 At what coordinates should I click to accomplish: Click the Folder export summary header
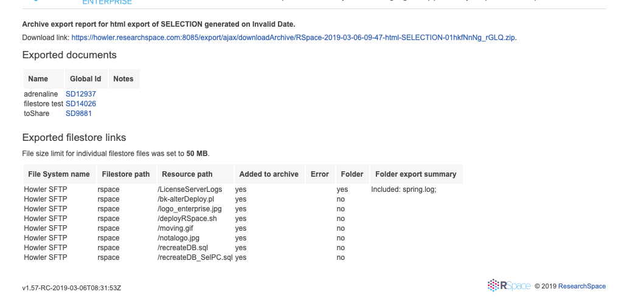coord(416,174)
